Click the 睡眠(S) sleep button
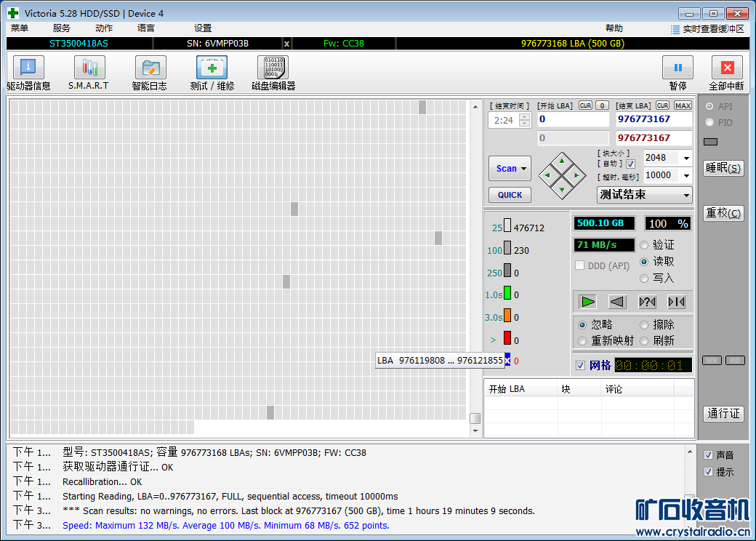Screen dimensions: 756x541 click(723, 168)
